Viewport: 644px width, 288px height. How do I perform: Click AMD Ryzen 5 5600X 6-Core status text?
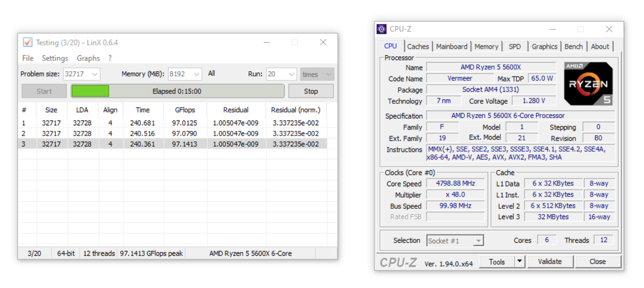pyautogui.click(x=250, y=253)
